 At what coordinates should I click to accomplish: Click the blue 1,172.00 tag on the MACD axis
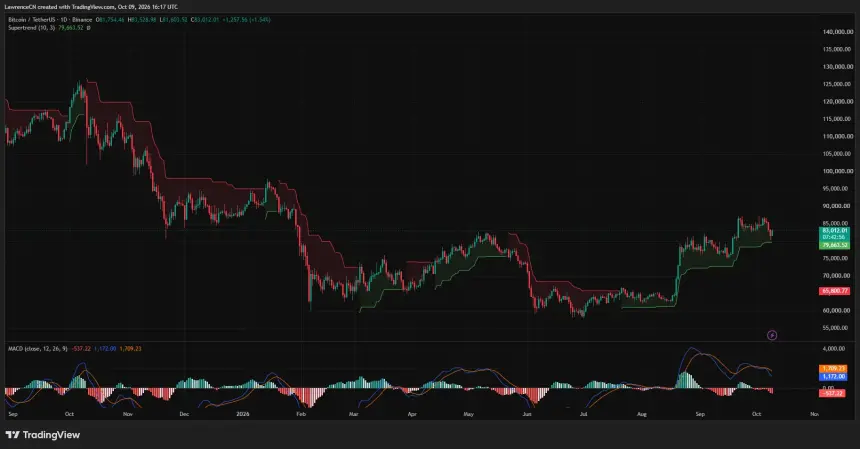point(833,377)
